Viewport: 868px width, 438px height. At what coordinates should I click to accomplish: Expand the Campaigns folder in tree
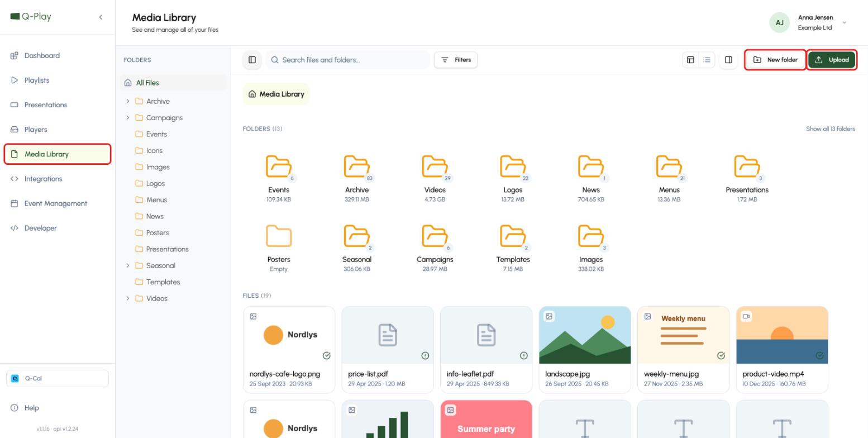click(128, 117)
